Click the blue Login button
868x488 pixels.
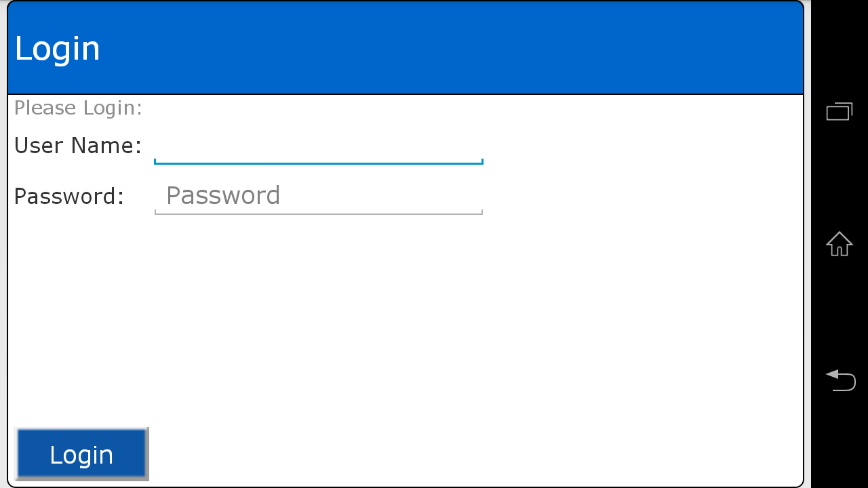(x=81, y=454)
